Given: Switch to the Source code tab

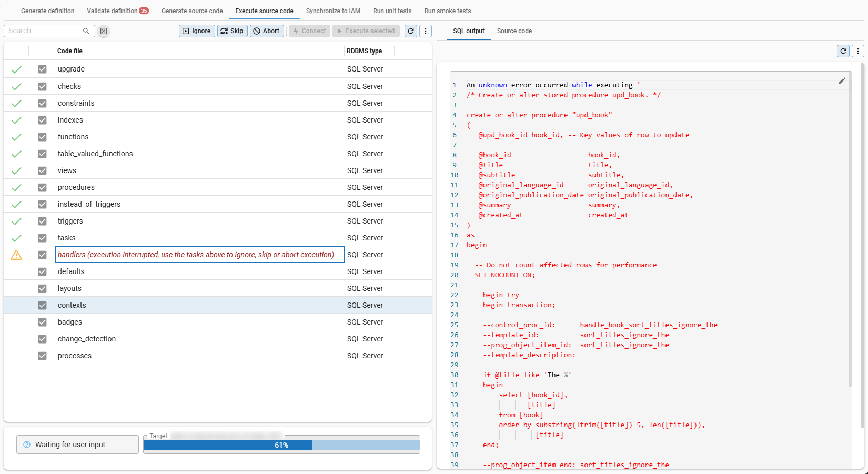Looking at the screenshot, I should (x=514, y=31).
